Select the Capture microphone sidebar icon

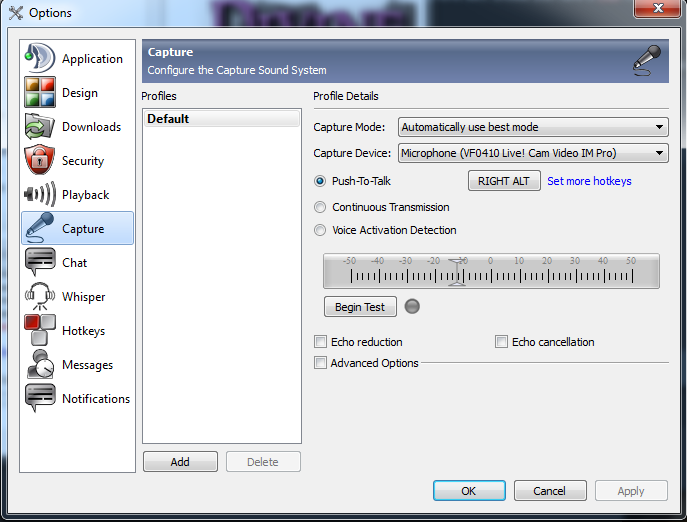tap(40, 228)
